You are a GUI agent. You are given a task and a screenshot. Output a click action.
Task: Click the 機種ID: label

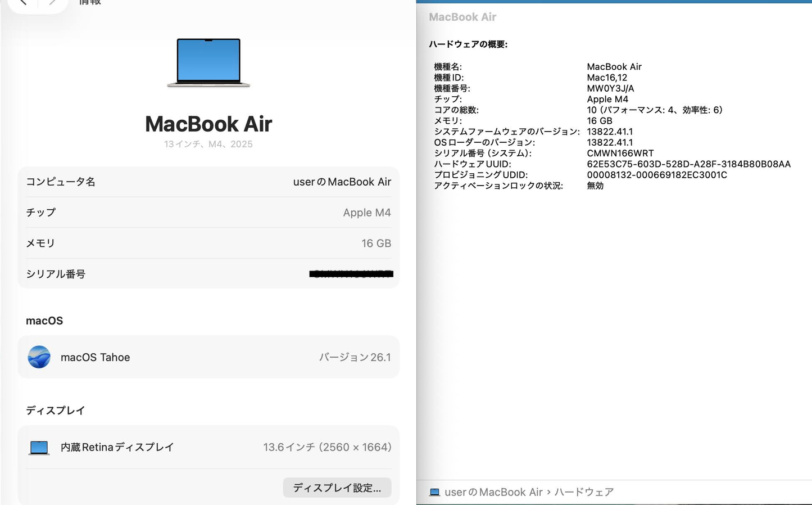[448, 78]
